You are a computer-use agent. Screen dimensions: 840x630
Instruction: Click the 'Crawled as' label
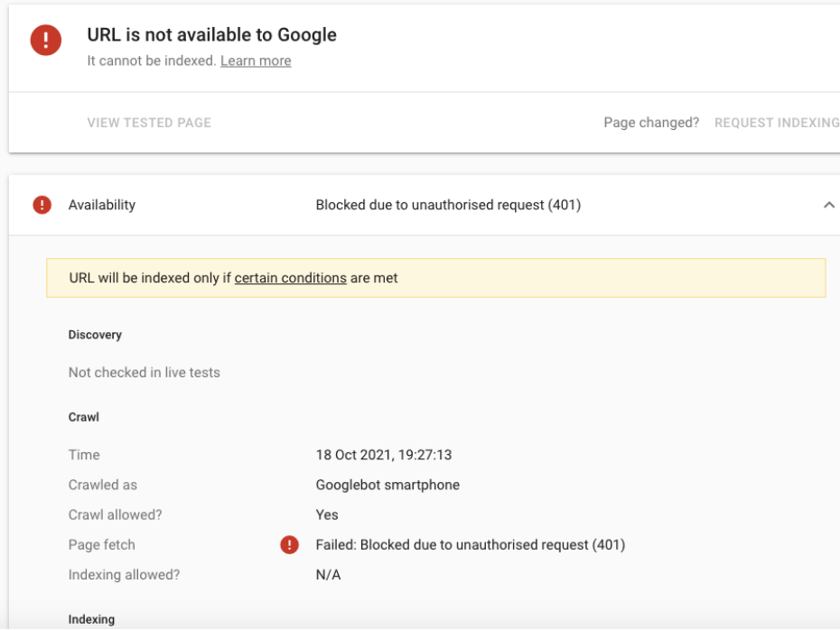(102, 485)
